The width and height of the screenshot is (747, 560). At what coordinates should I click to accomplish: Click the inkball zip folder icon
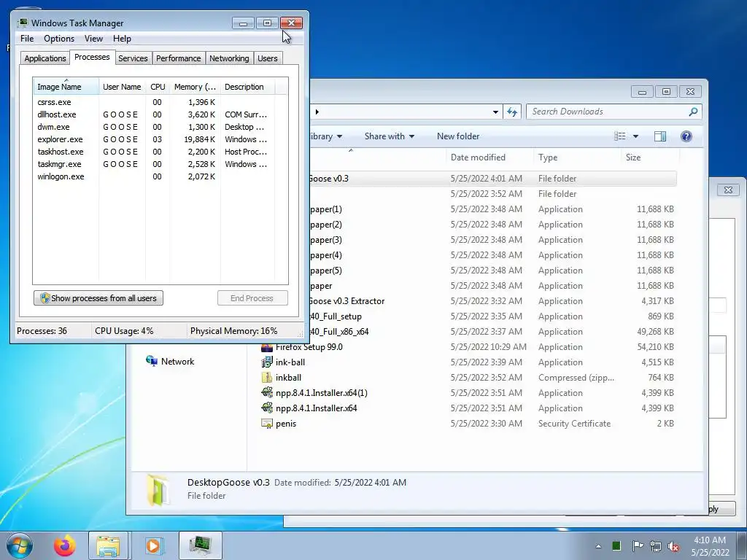pyautogui.click(x=267, y=377)
